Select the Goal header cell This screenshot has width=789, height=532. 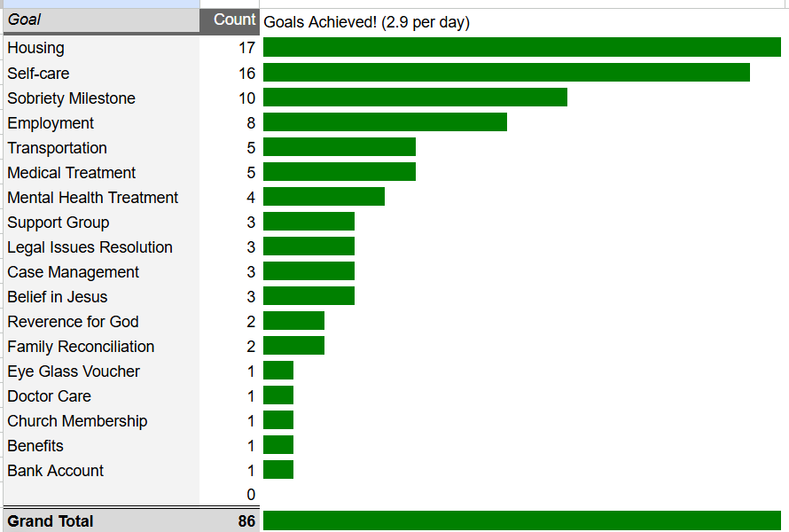tap(102, 20)
